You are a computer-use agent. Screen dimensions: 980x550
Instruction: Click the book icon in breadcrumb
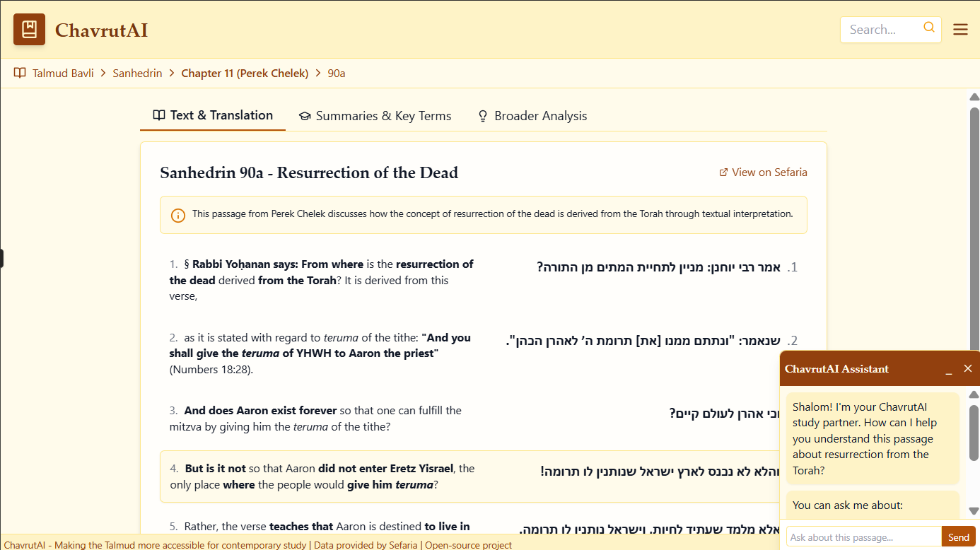[x=20, y=73]
